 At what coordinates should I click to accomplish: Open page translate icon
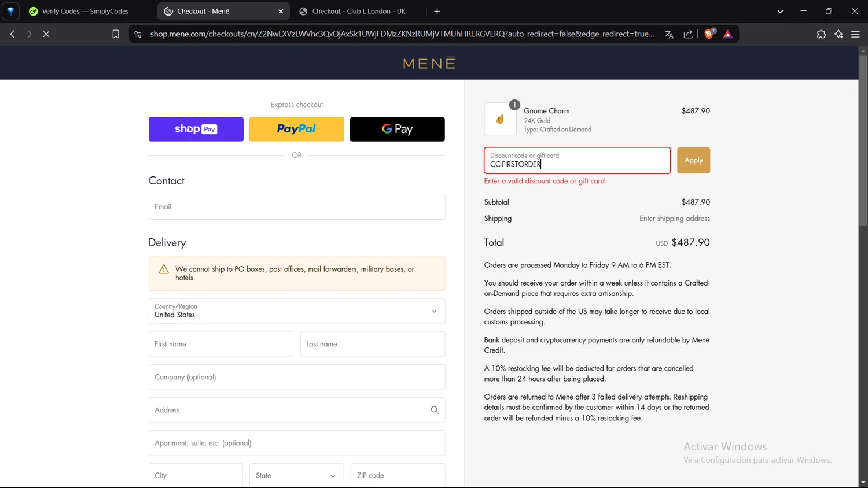669,34
